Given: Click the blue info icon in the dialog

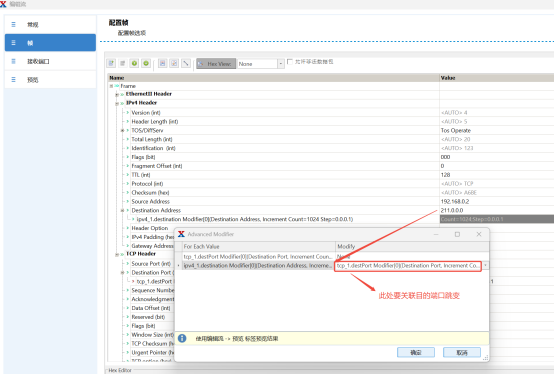Looking at the screenshot, I should click(182, 339).
